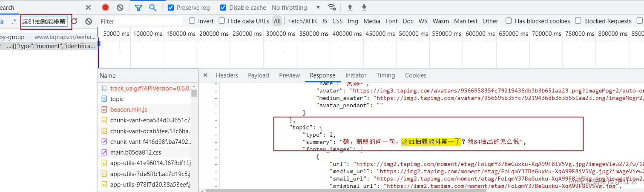Close the Search panel
This screenshot has width=644, height=192.
click(88, 7)
